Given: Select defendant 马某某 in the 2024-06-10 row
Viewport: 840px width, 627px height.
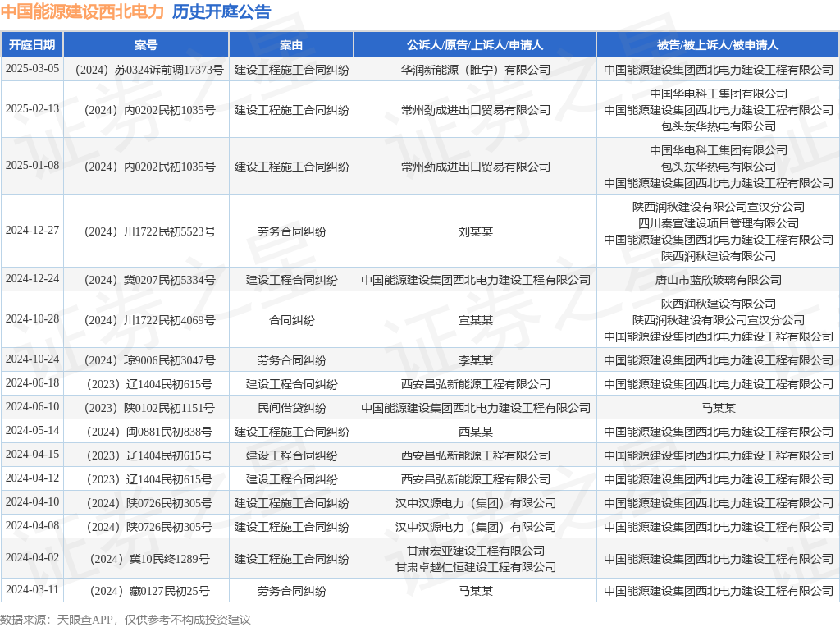Looking at the screenshot, I should (719, 408).
